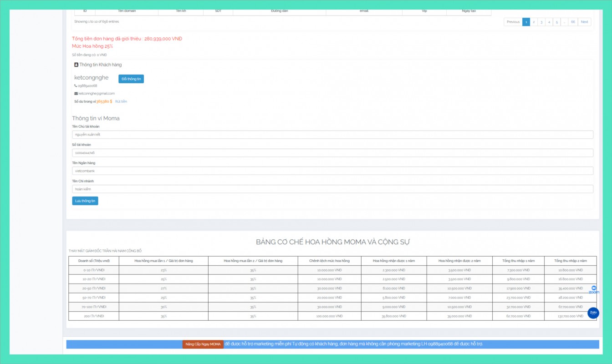This screenshot has height=364, width=612.
Task: Jump to page 2 in pagination
Action: tap(534, 22)
